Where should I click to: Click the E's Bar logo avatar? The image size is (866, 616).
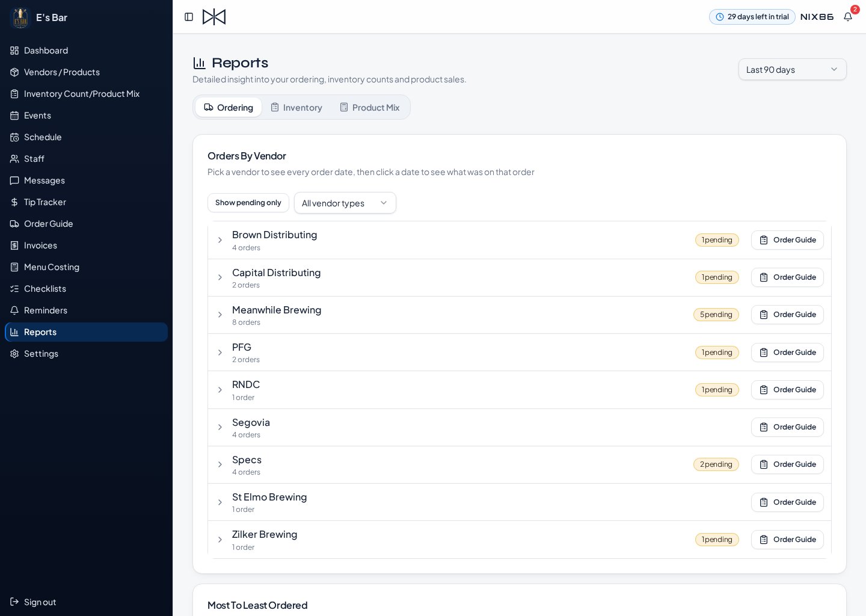pyautogui.click(x=20, y=17)
